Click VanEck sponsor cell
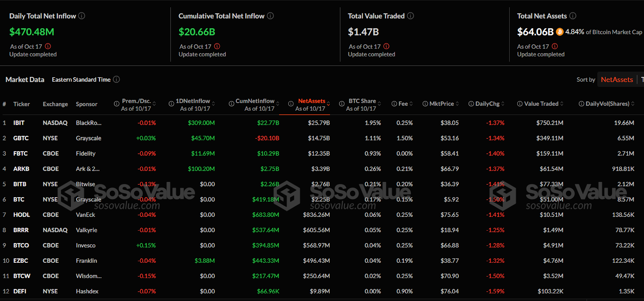 click(x=86, y=214)
